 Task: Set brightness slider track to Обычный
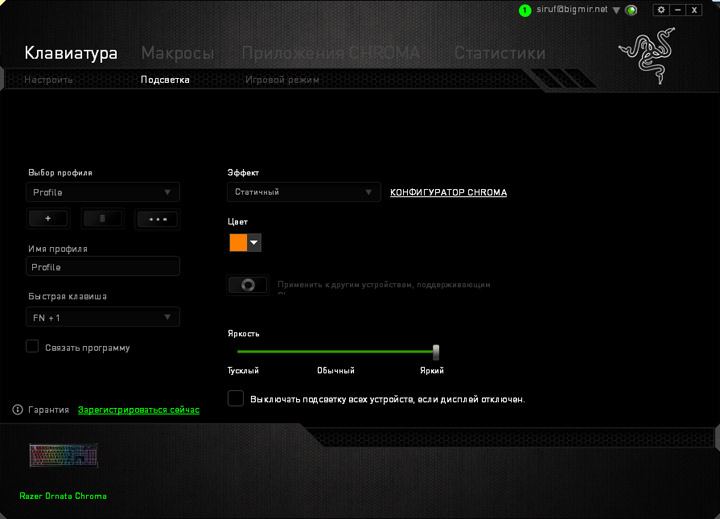pyautogui.click(x=336, y=352)
